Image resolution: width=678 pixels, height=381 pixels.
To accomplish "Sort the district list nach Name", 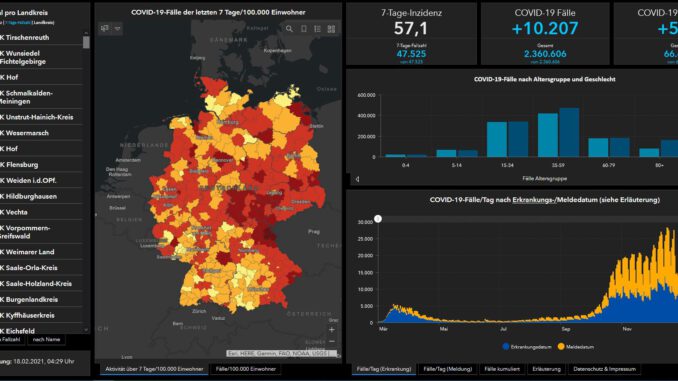I will click(46, 339).
